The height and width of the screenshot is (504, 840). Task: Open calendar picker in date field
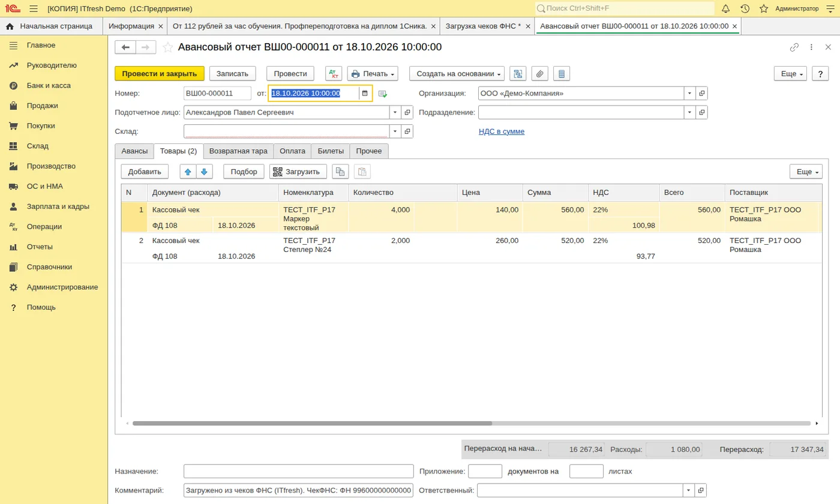(365, 93)
